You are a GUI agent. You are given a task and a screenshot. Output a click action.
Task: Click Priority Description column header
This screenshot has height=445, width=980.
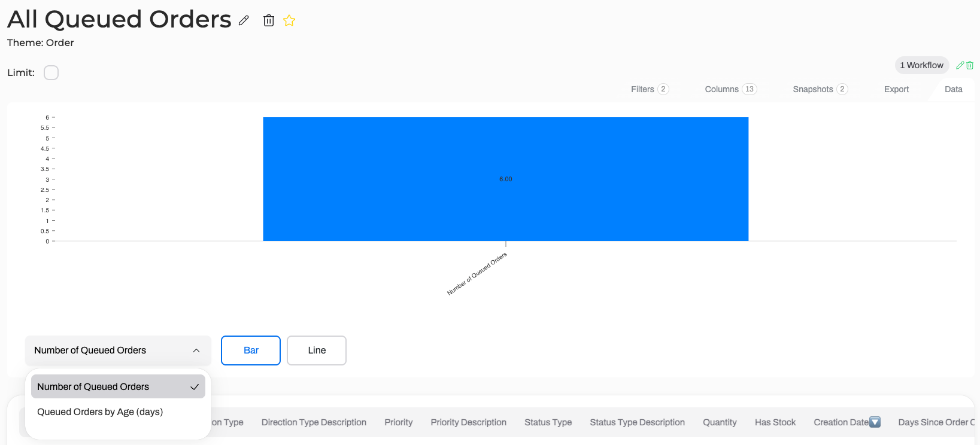[469, 422]
